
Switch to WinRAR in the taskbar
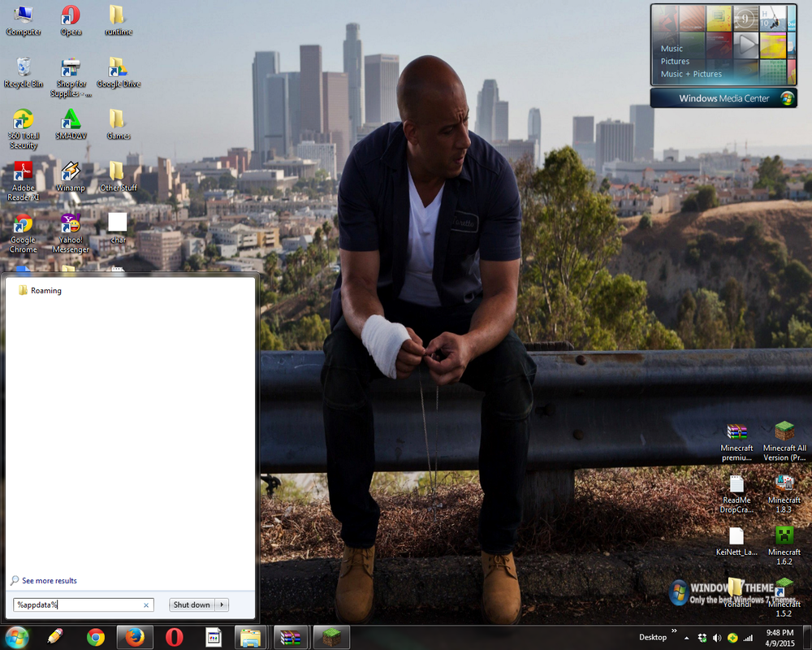tap(291, 637)
